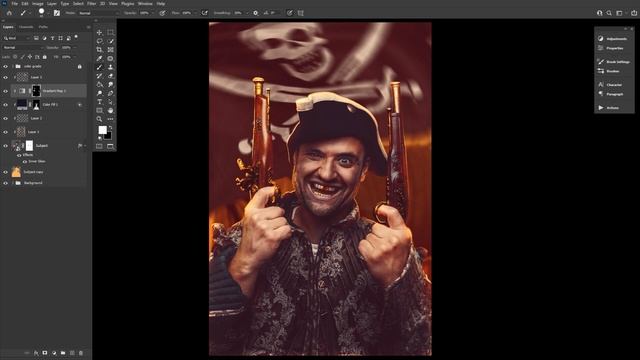640x360 pixels.
Task: Hide the Background group
Action: click(x=5, y=183)
